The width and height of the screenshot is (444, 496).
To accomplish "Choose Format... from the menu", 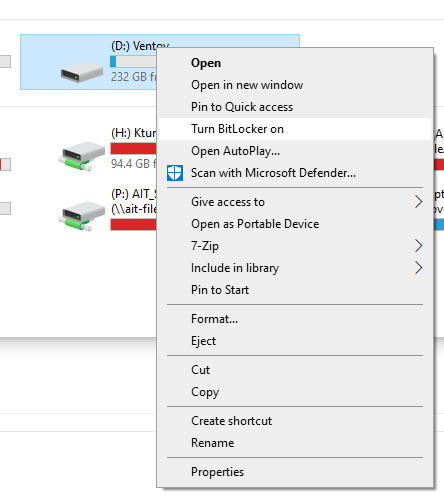I will pos(295,319).
